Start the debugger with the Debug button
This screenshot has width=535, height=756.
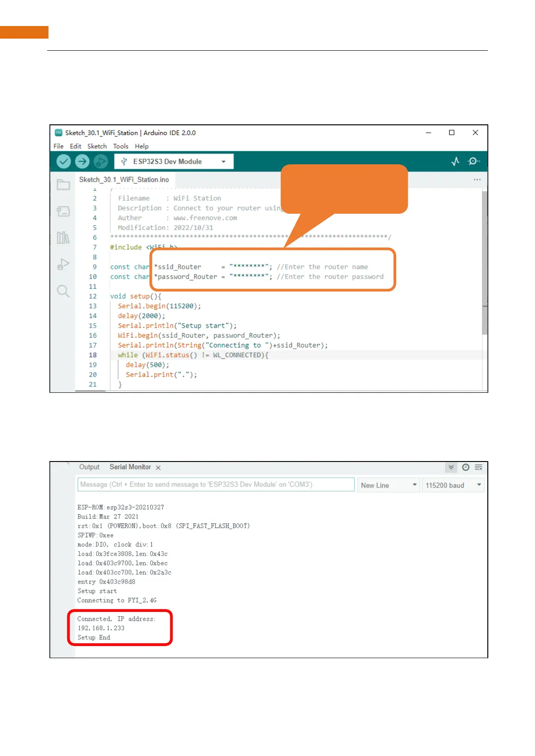[x=101, y=161]
